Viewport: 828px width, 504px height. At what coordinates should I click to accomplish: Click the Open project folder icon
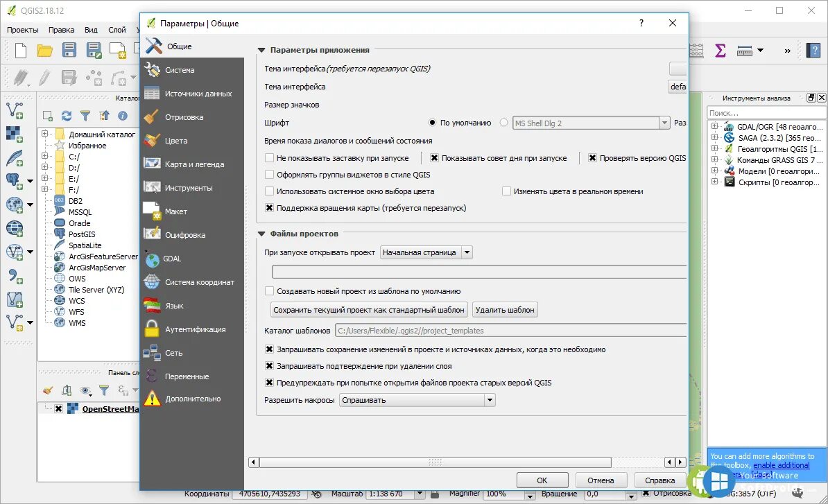point(45,50)
